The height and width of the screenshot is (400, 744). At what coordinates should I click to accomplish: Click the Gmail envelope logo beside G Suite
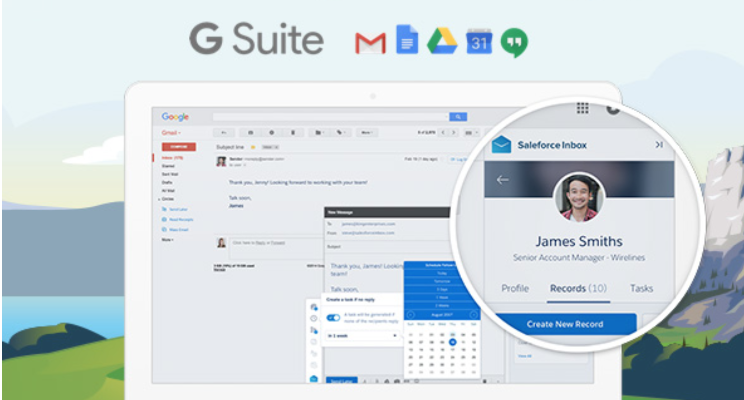click(370, 44)
